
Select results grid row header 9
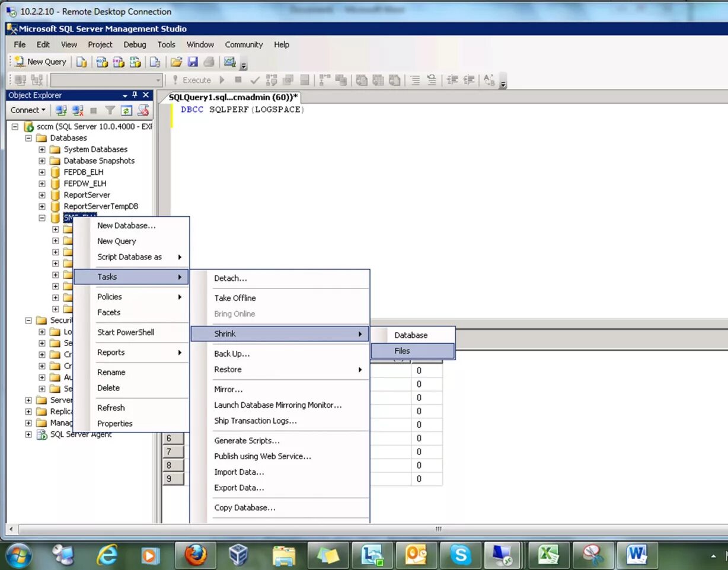[x=173, y=479]
